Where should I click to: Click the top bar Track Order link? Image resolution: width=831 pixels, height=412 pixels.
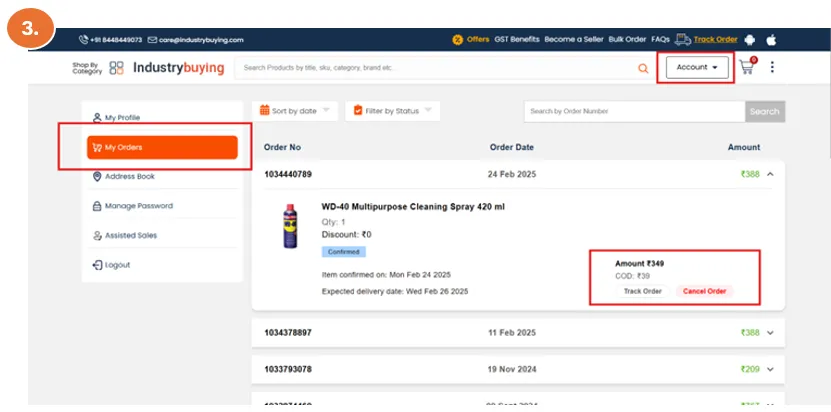(715, 39)
